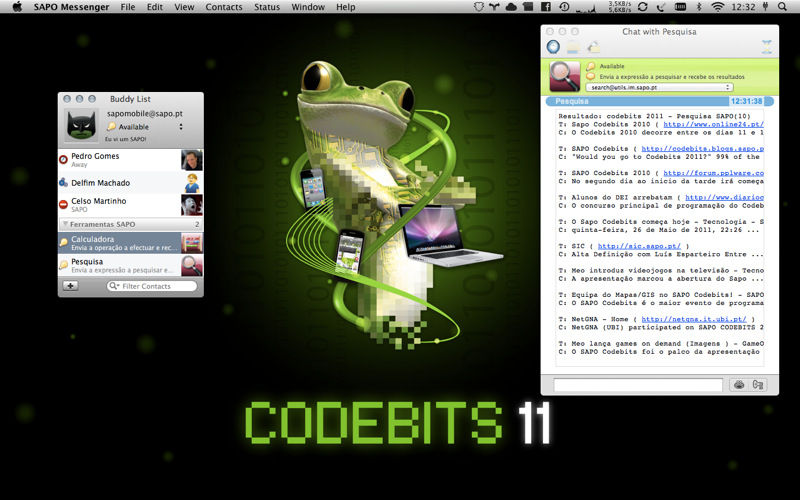
Task: Open the search@utils.im.sapo.pt address dropdown
Action: (659, 87)
